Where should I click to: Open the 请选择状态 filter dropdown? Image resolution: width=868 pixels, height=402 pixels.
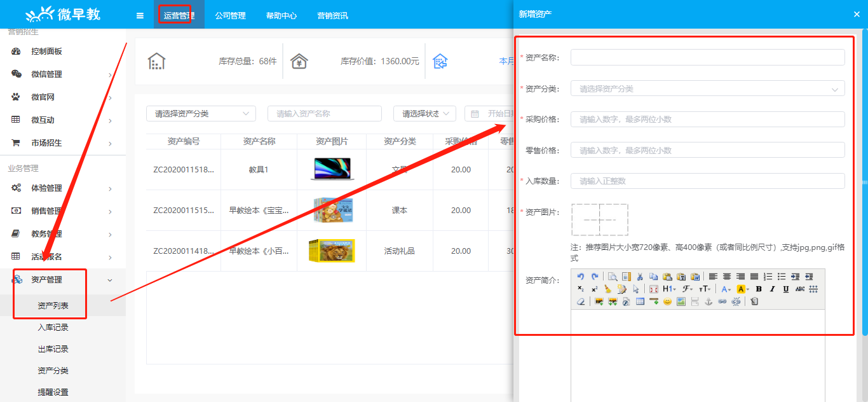(424, 114)
